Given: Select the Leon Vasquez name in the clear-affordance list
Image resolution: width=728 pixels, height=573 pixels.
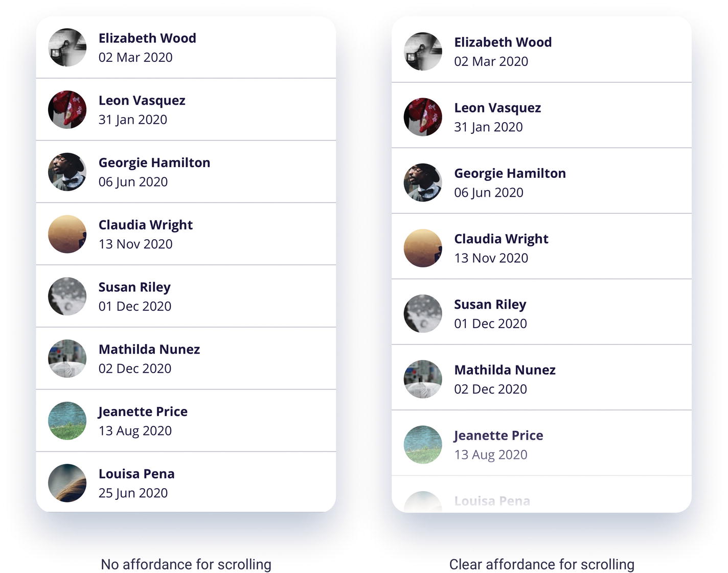Looking at the screenshot, I should pyautogui.click(x=497, y=108).
